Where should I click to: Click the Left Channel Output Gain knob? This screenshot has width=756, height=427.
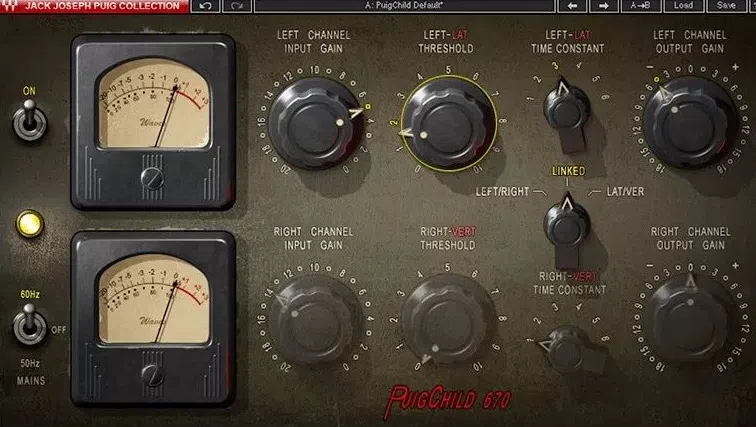pyautogui.click(x=689, y=122)
